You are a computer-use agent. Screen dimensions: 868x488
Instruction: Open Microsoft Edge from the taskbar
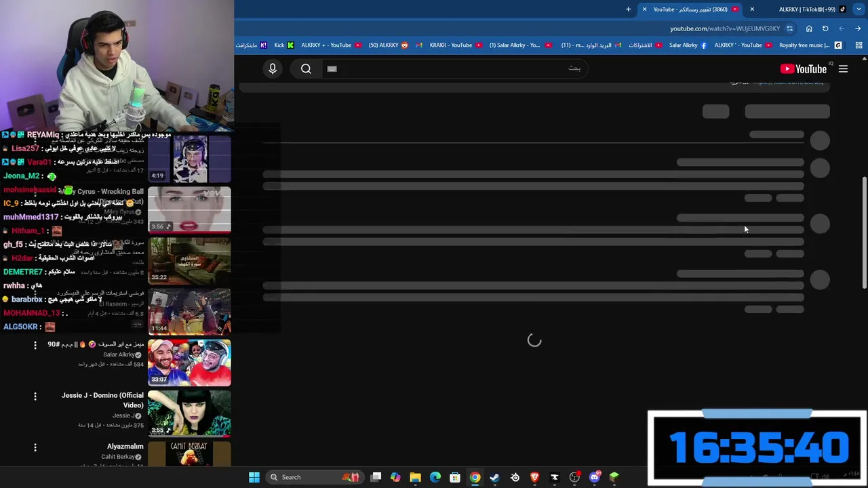coord(435,477)
